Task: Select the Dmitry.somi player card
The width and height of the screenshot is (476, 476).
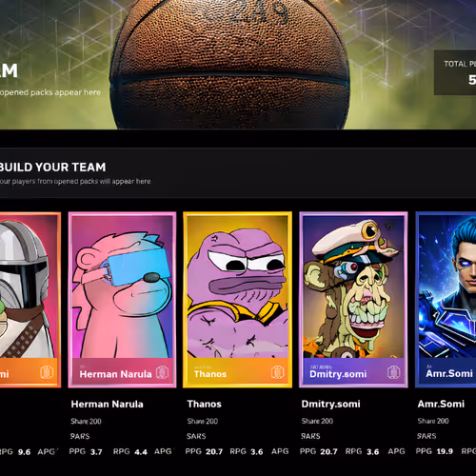Action: click(x=353, y=300)
